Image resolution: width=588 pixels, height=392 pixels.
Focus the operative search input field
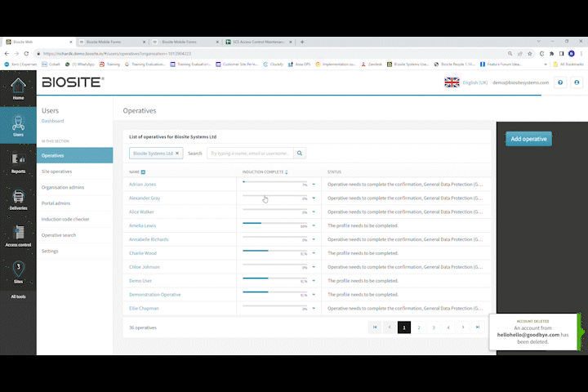[x=250, y=153]
